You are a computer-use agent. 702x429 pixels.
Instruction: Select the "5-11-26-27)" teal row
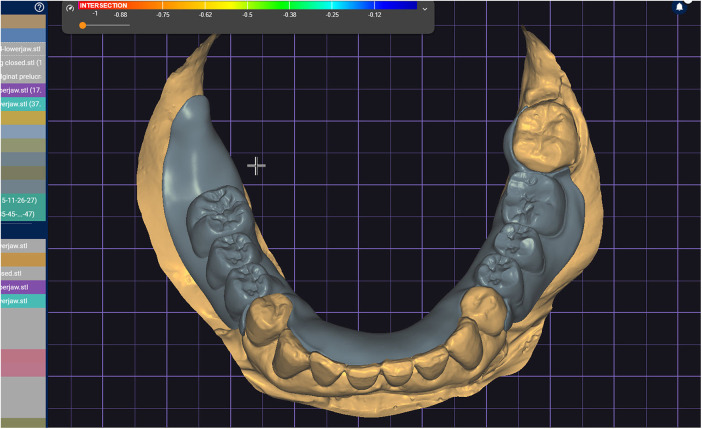[x=23, y=200]
